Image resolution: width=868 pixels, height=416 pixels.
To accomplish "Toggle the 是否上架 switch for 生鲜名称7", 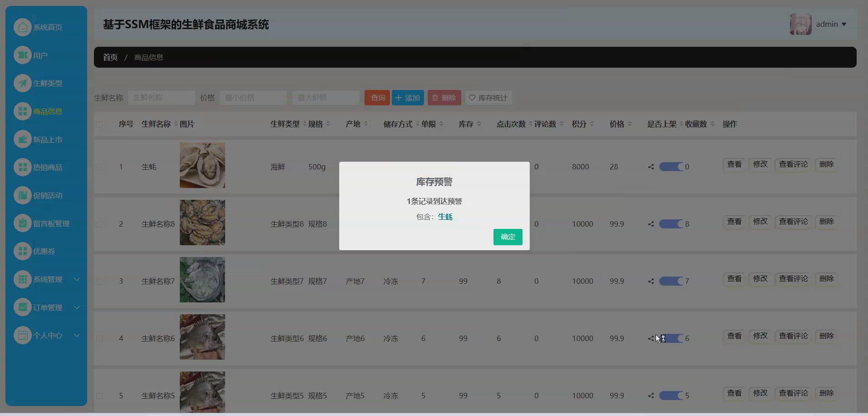I will coord(671,281).
